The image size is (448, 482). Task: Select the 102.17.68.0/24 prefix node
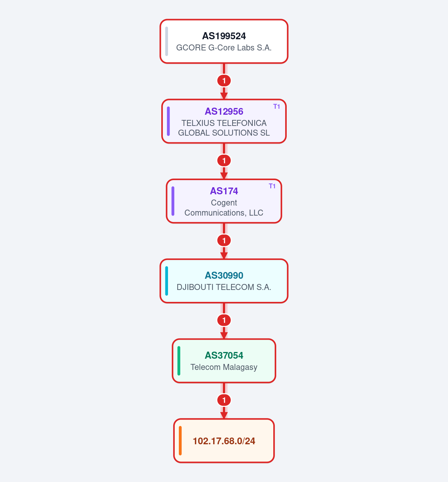[224, 441]
